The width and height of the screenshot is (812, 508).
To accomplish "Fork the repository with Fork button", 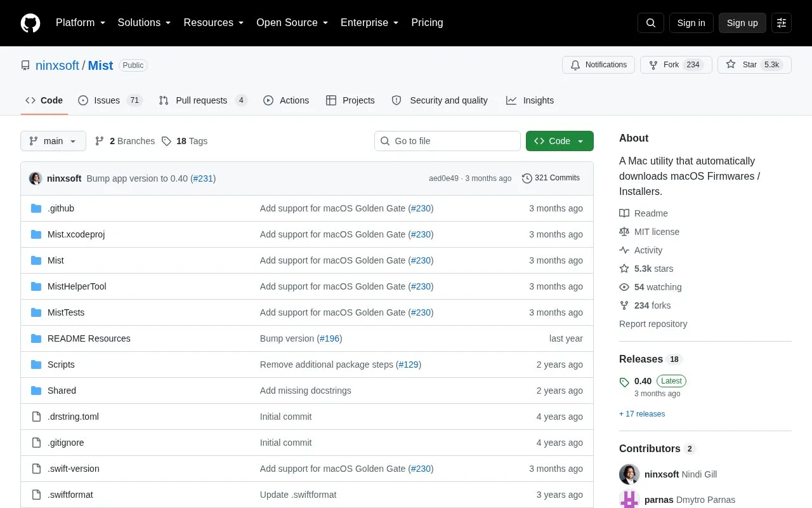I will point(676,65).
